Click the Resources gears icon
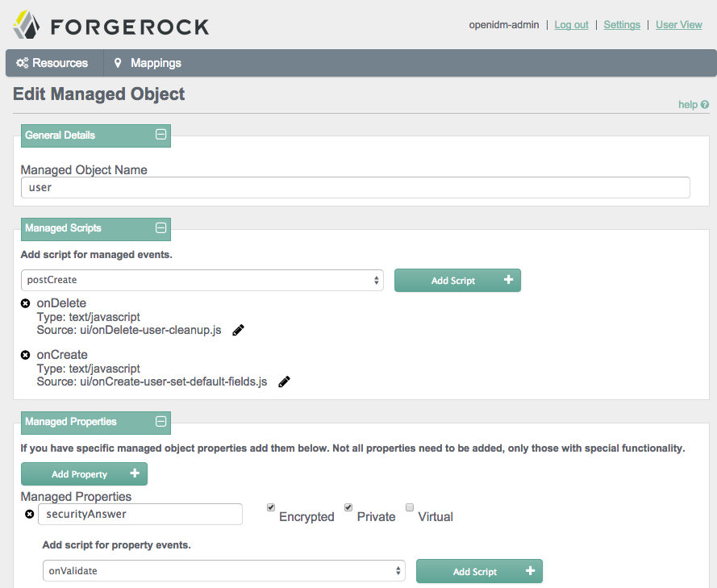717x588 pixels. (x=22, y=63)
